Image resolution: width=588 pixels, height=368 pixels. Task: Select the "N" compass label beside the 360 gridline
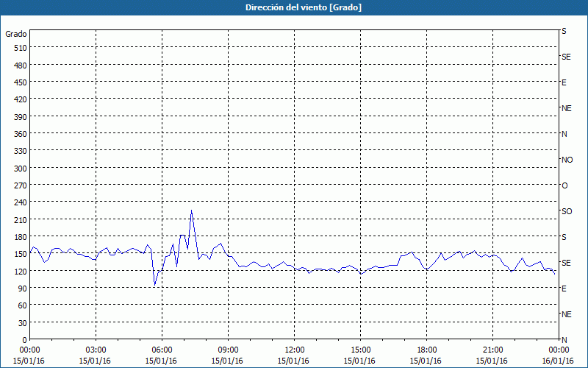[564, 134]
